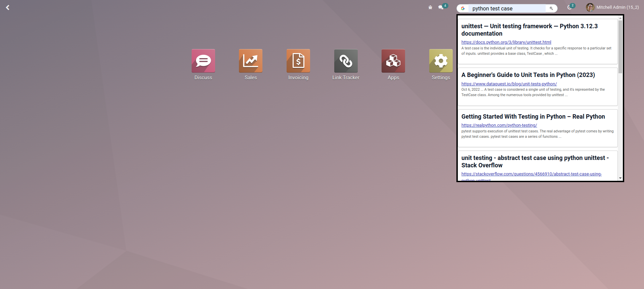
Task: Select "Getting Started With Testing in Python – Real Python" title
Action: (533, 117)
